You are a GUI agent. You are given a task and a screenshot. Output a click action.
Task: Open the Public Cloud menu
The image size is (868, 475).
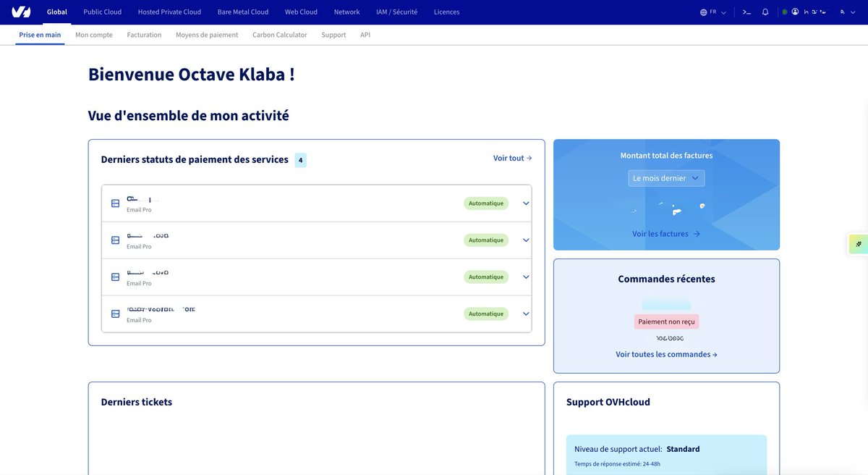[101, 11]
